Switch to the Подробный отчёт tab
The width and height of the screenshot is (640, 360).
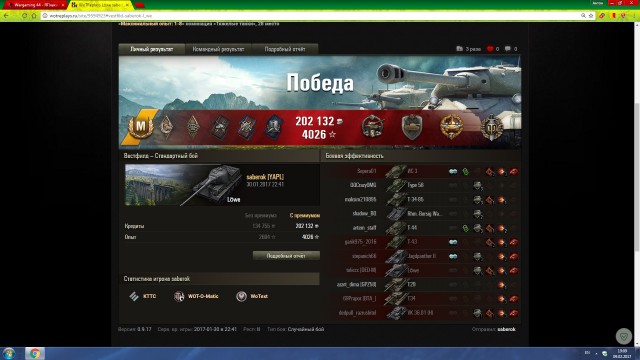285,49
